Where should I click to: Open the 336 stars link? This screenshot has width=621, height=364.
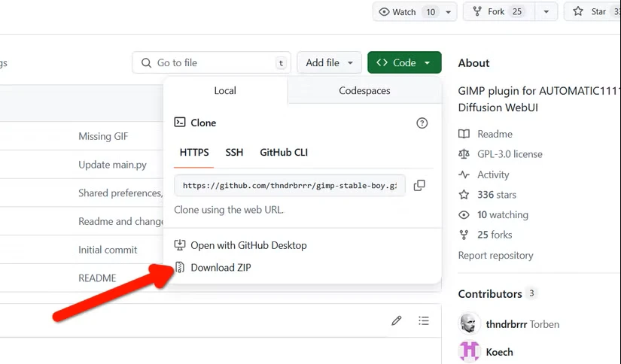click(x=497, y=195)
